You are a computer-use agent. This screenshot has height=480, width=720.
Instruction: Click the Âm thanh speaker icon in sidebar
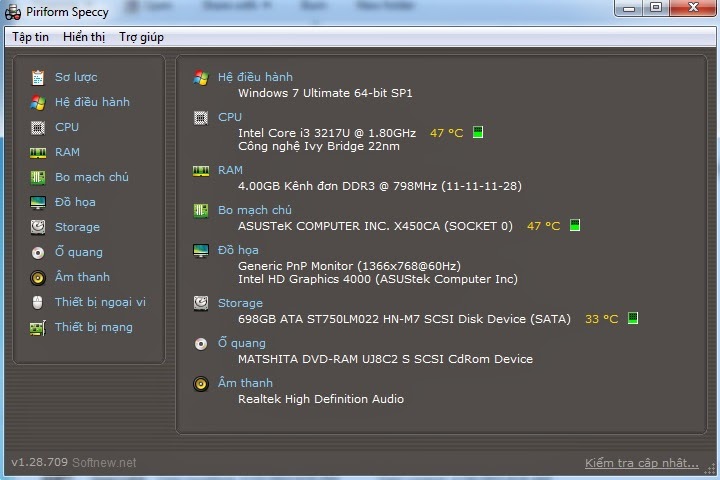click(x=38, y=277)
